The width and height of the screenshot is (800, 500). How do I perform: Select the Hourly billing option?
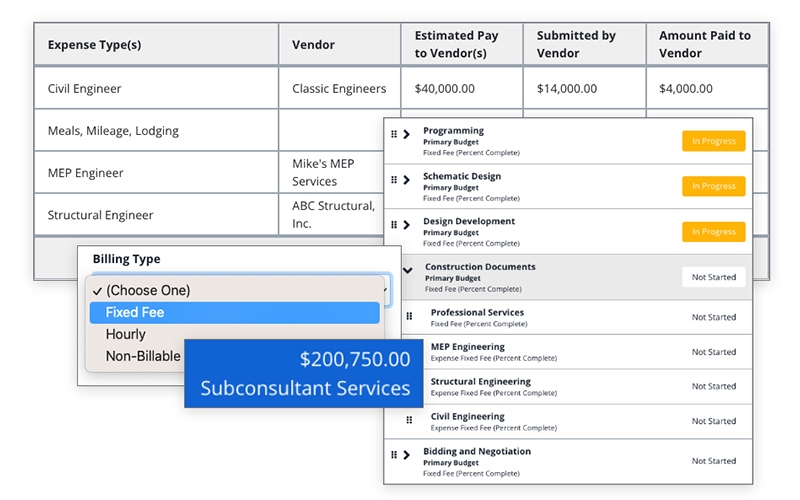pyautogui.click(x=126, y=334)
